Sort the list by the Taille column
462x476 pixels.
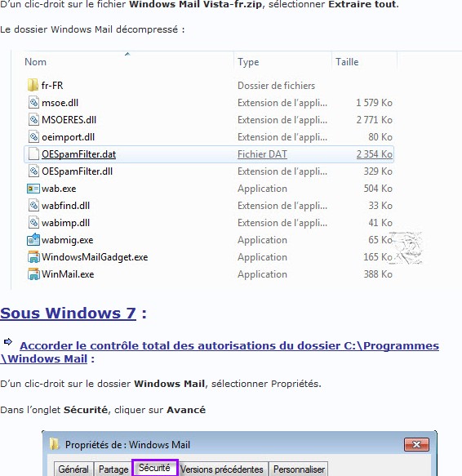click(347, 62)
